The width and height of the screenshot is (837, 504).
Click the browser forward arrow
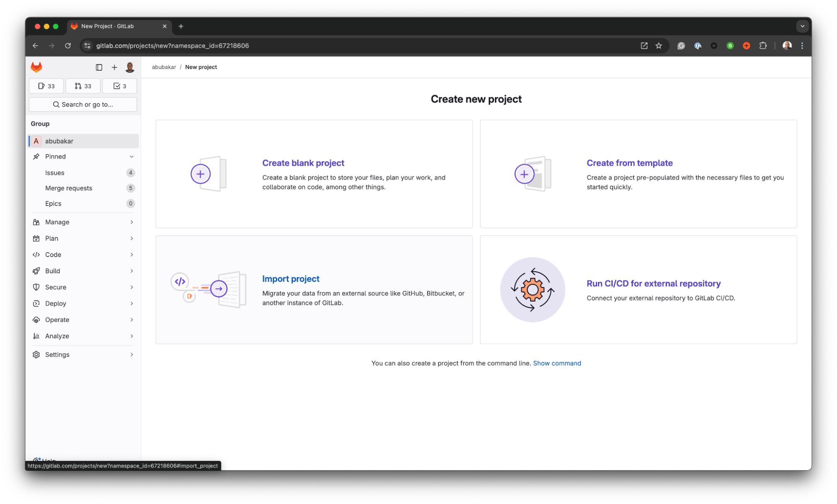(x=52, y=46)
